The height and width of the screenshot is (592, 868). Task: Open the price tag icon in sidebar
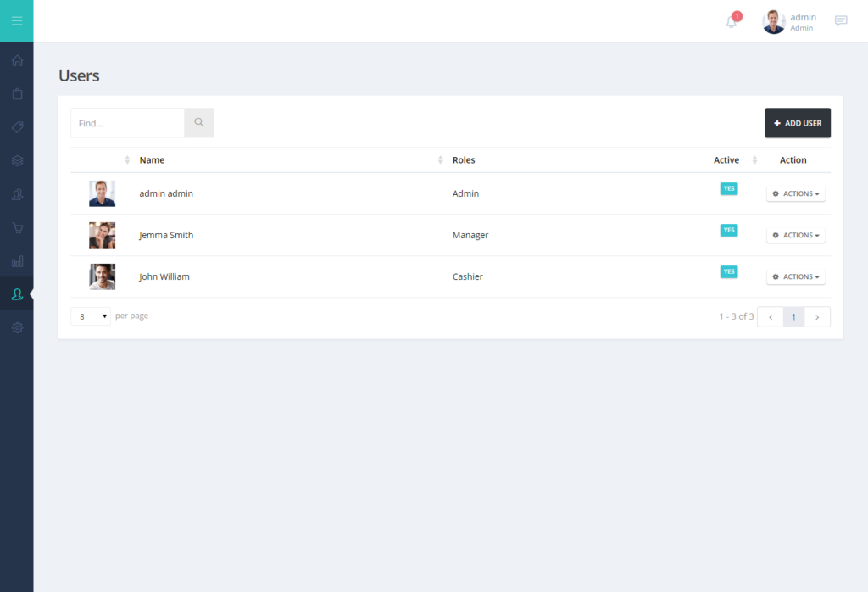pos(17,127)
